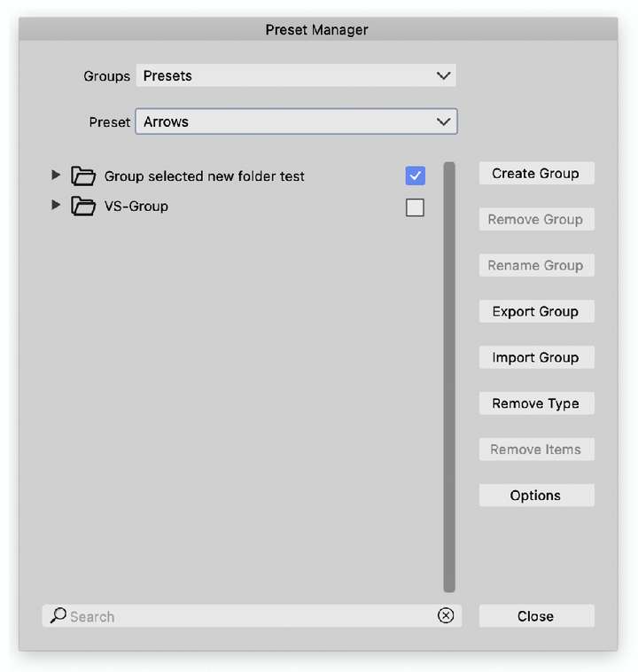
Task: Click the Remove Type button
Action: (536, 403)
